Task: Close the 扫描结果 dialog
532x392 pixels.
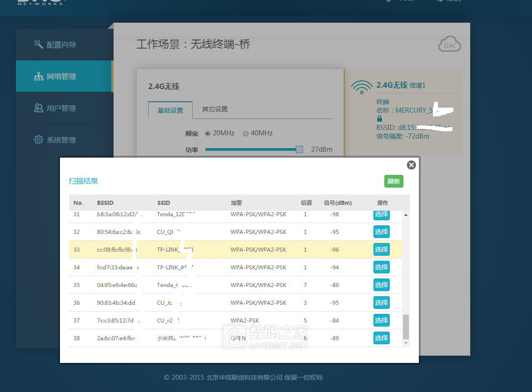Action: [x=411, y=165]
